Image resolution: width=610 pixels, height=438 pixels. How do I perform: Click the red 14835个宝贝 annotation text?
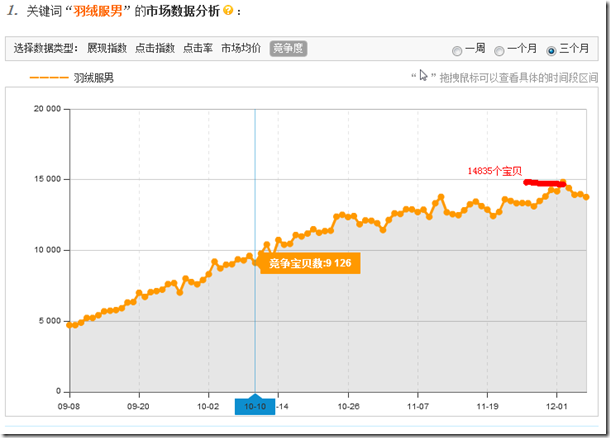tap(494, 171)
